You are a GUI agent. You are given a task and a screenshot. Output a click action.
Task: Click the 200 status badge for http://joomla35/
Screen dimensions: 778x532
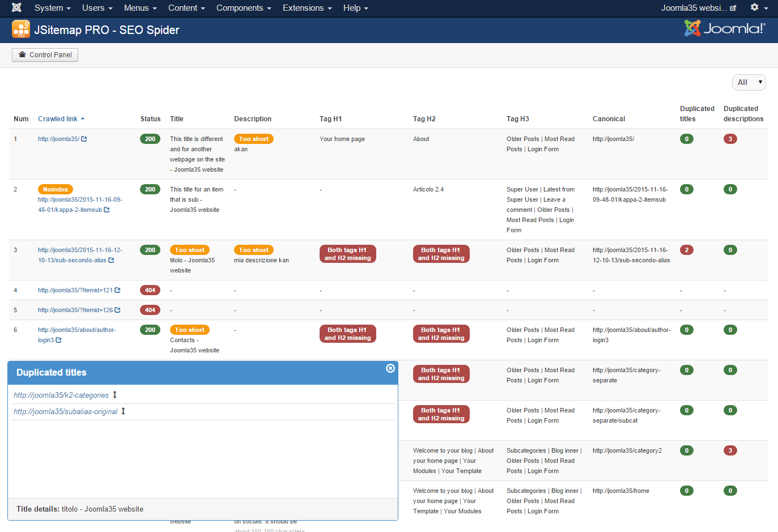pos(150,139)
